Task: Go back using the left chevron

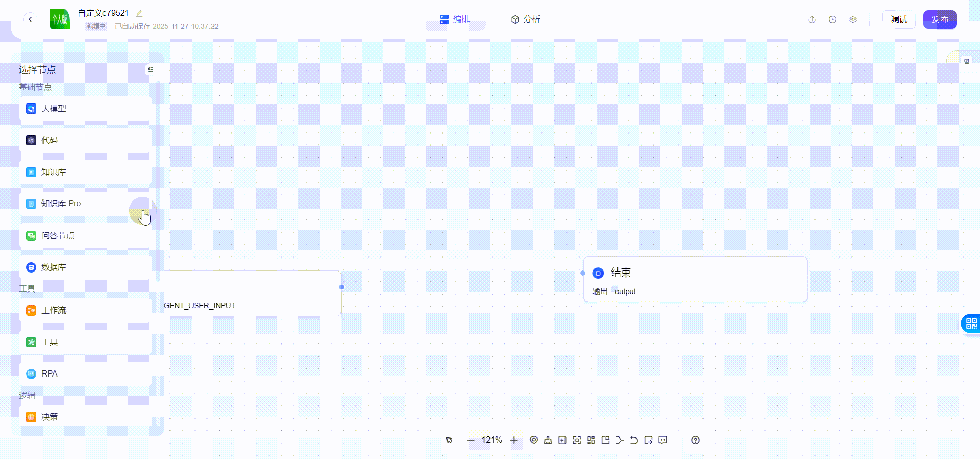Action: coord(30,19)
